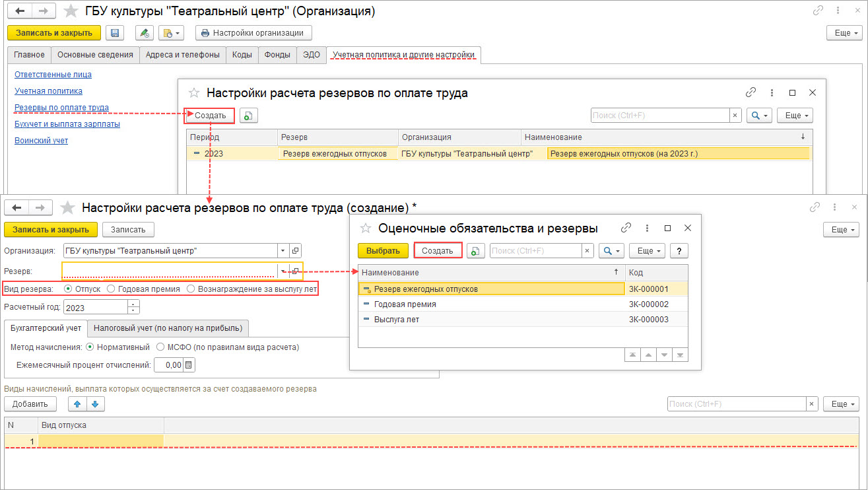Open help question button in Оценочные обязательства

coord(680,250)
